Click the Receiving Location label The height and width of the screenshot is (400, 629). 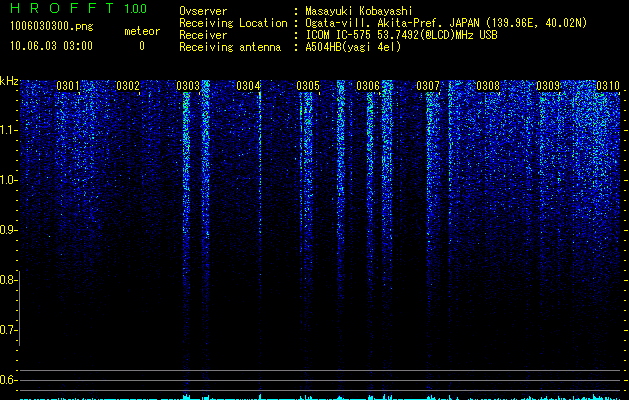(x=233, y=23)
